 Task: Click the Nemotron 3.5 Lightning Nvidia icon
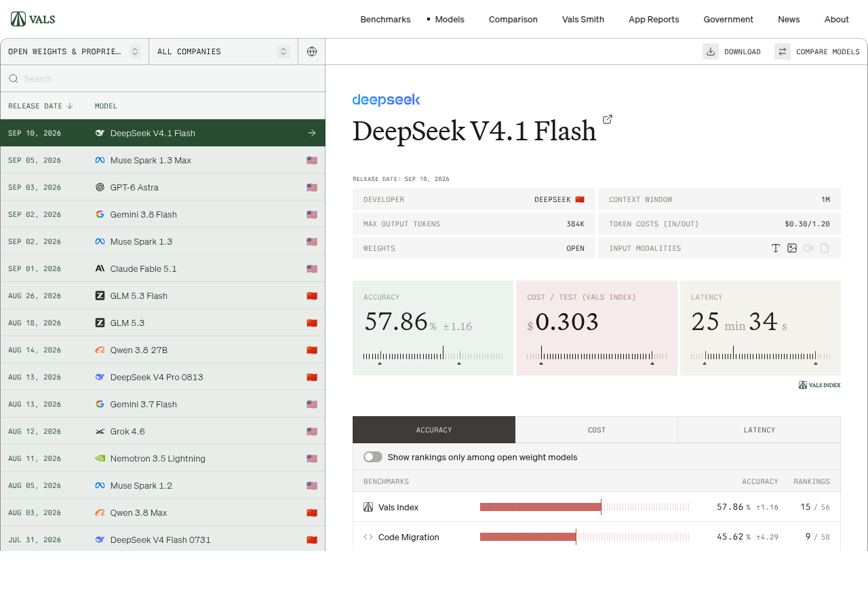[x=100, y=458]
